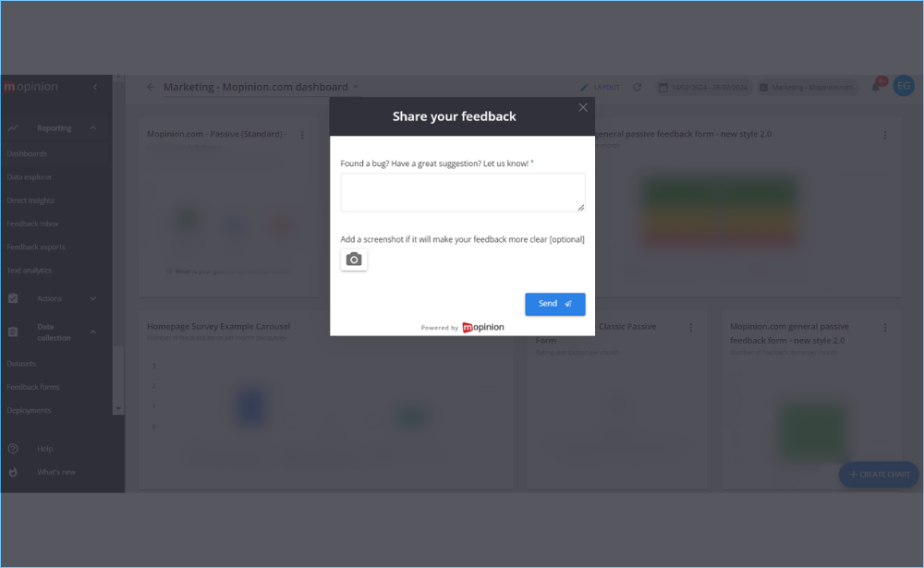Open Help via the question mark icon
924x568 pixels.
pyautogui.click(x=13, y=448)
